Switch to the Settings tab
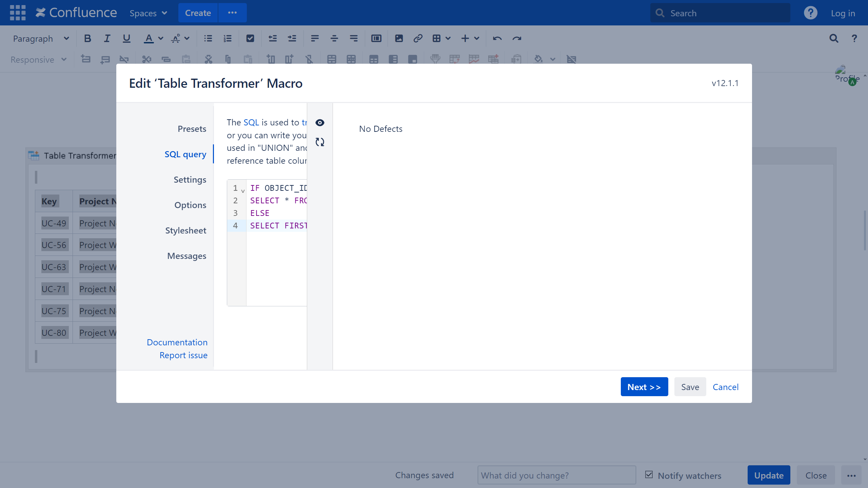Screen dimensions: 868x488 (x=190, y=180)
